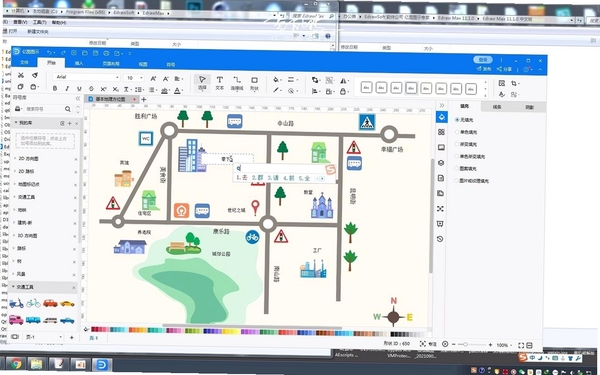Open the picture panel icon on right strip
Image resolution: width=600 pixels, height=375 pixels.
(441, 147)
